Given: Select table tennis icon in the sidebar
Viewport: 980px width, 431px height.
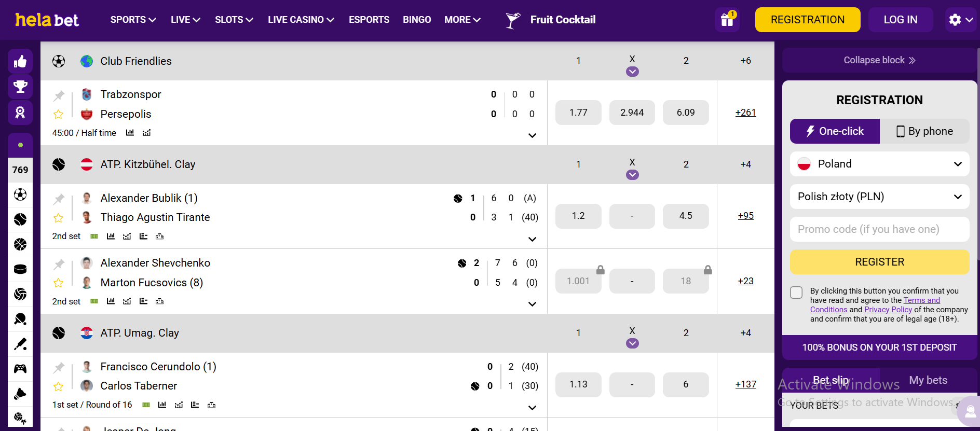Looking at the screenshot, I should 20,319.
